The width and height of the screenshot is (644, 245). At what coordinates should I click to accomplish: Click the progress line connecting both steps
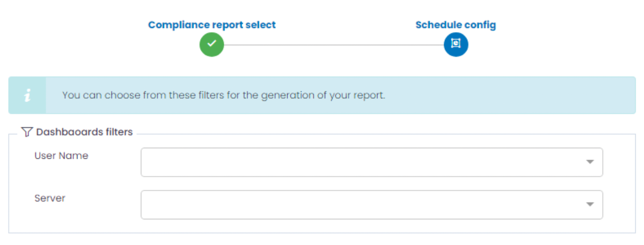(333, 45)
